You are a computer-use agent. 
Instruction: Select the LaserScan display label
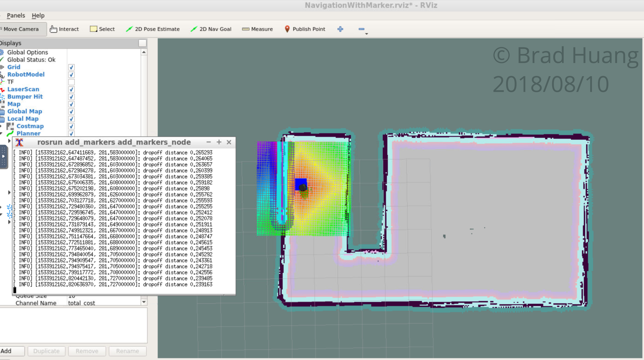[x=23, y=89]
